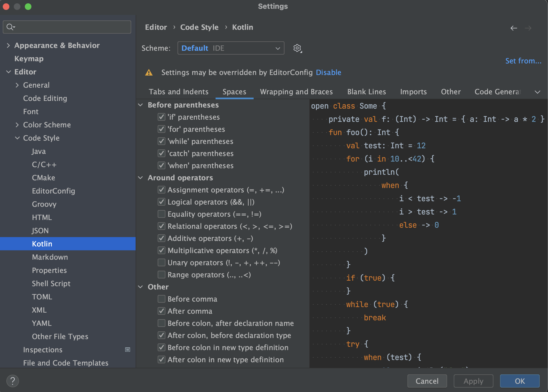This screenshot has width=548, height=392.
Task: Disable Logical operators spacing
Action: point(162,202)
